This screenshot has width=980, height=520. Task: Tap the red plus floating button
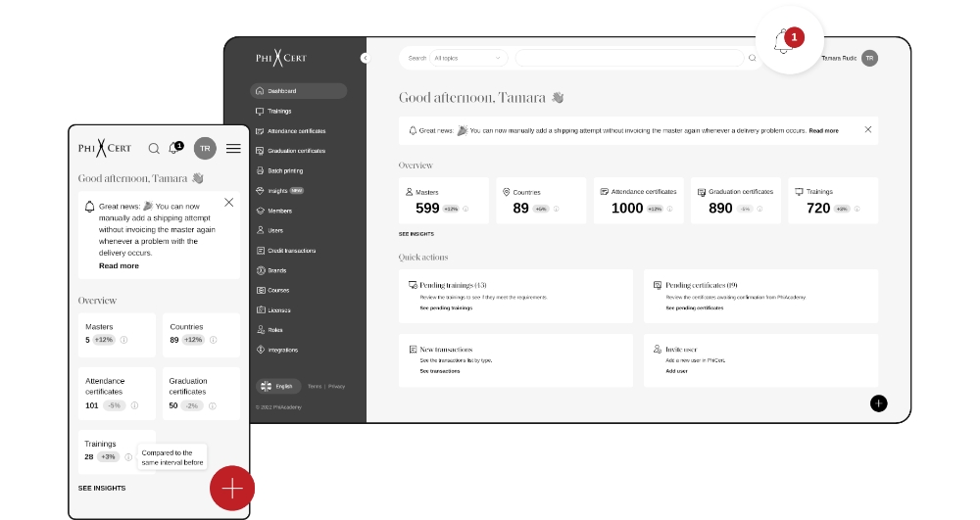[232, 488]
